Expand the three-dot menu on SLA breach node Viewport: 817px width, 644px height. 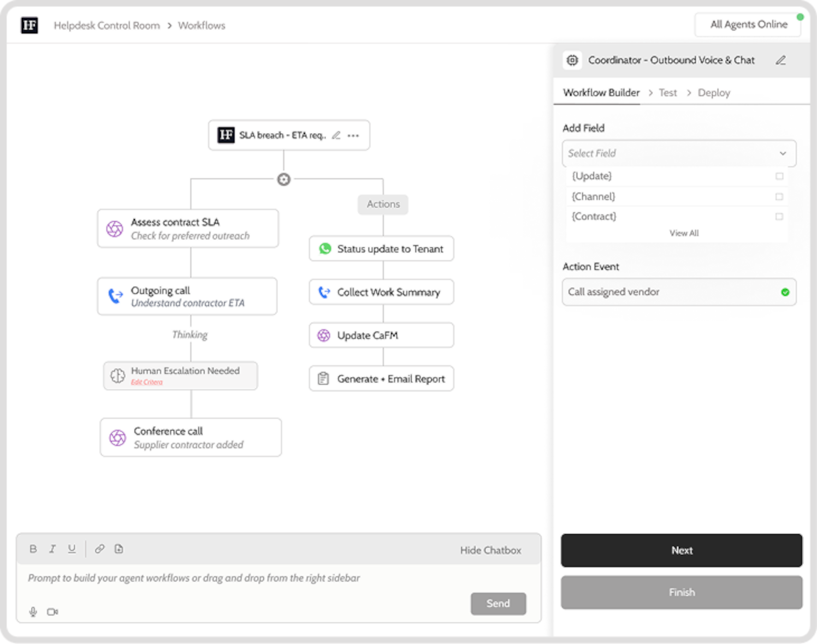pos(353,135)
